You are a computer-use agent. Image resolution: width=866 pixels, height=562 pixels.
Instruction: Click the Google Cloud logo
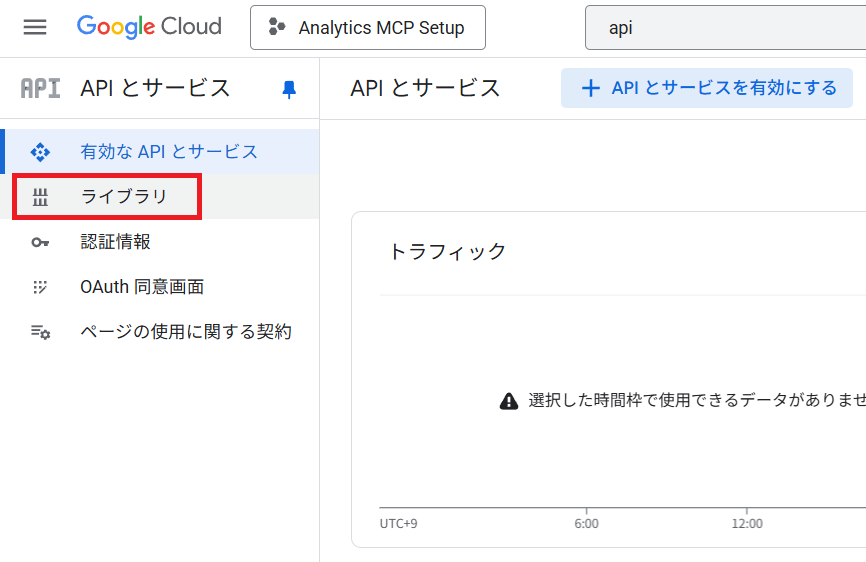pyautogui.click(x=149, y=27)
